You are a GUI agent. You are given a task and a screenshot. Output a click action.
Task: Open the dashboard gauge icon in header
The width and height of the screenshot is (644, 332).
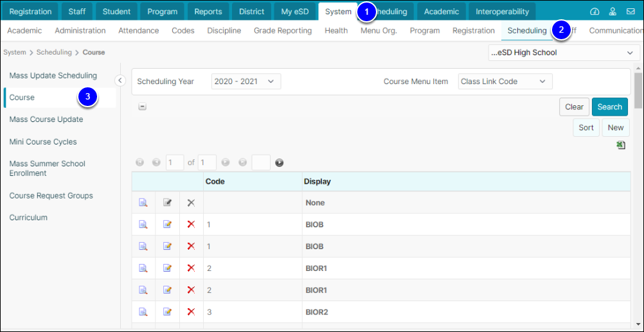595,12
